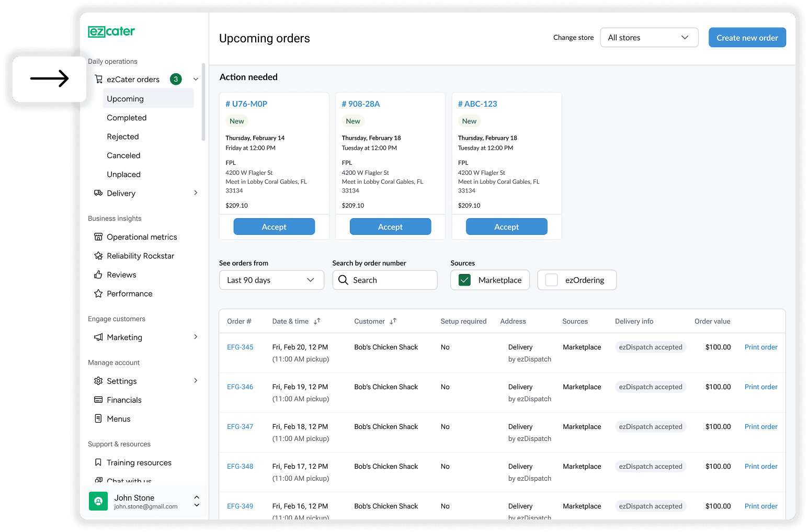Click the Training resources bookmark icon

(x=98, y=462)
